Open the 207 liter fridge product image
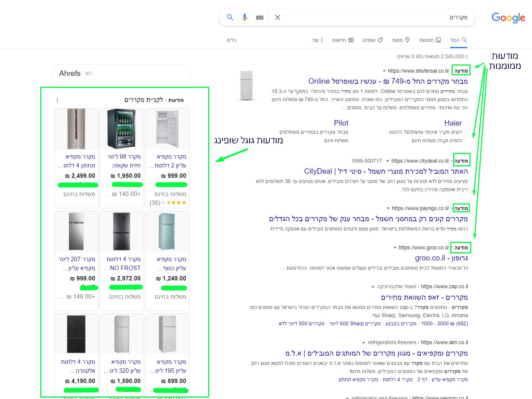The width and height of the screenshot is (532, 399). pyautogui.click(x=76, y=232)
